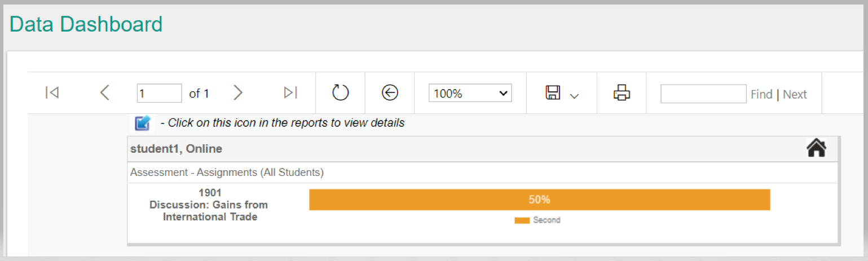Viewport: 868px width, 261px height.
Task: Go to previous report page
Action: [104, 93]
